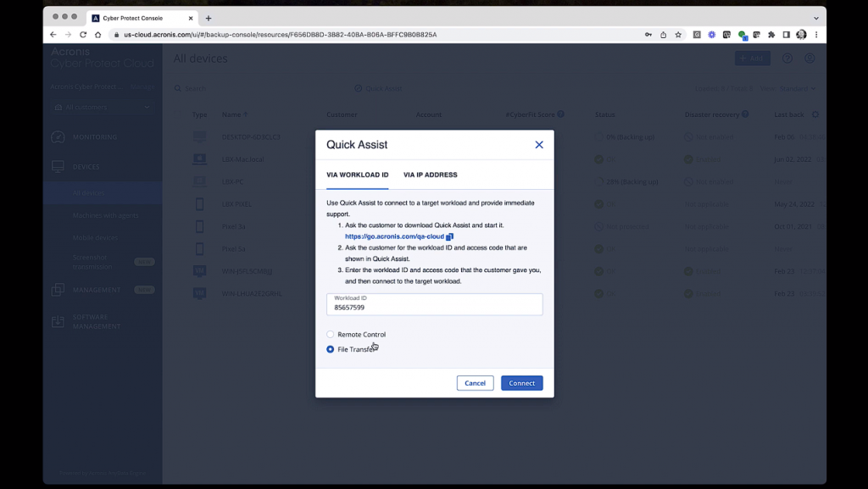
Task: Reload the browser page
Action: pyautogui.click(x=83, y=34)
